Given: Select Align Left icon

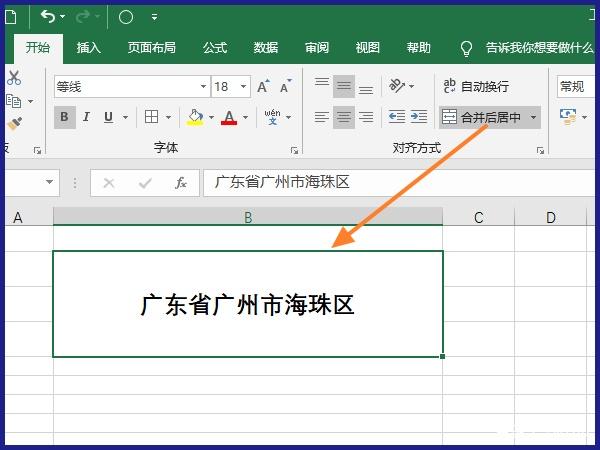Looking at the screenshot, I should [x=322, y=117].
